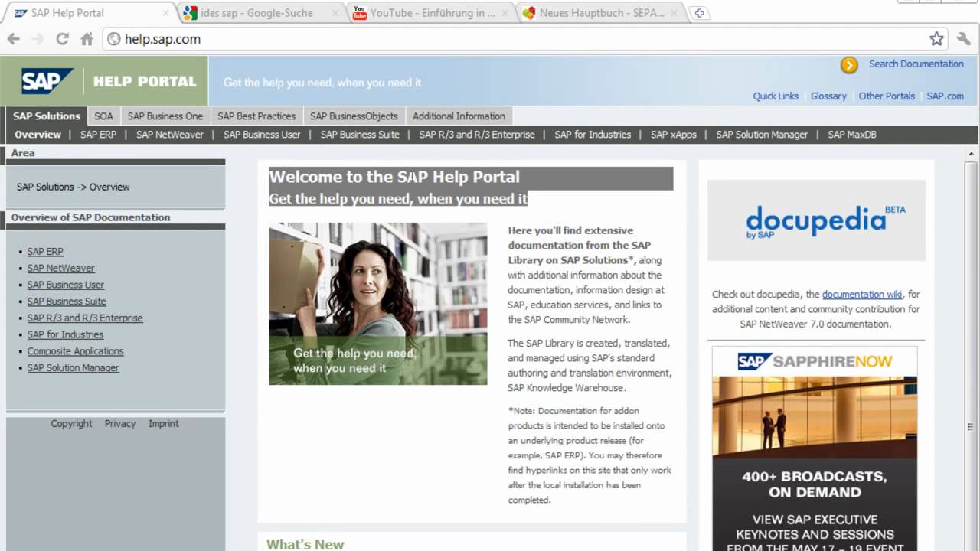Open the SAP BusinessObjects tab
Image resolution: width=980 pixels, height=551 pixels.
click(x=354, y=116)
